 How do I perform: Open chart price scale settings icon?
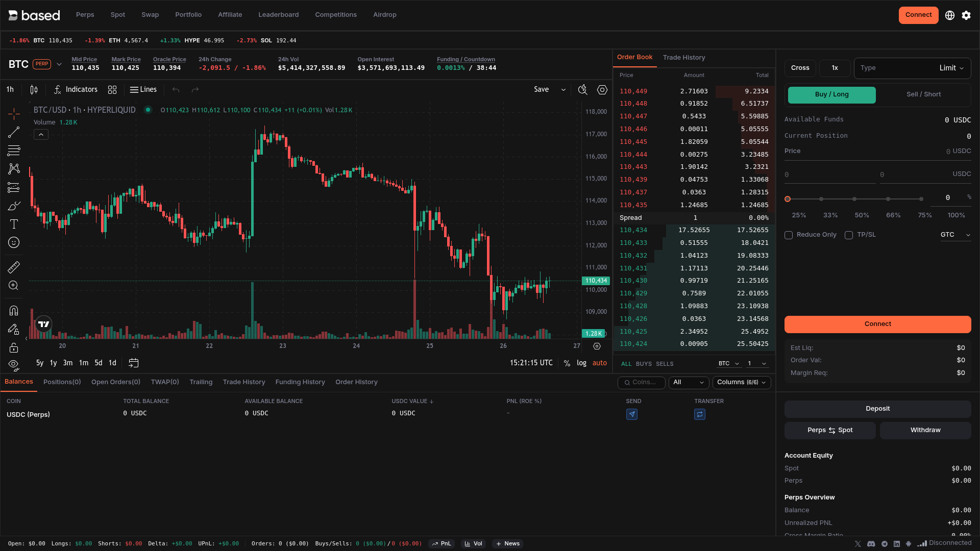597,346
